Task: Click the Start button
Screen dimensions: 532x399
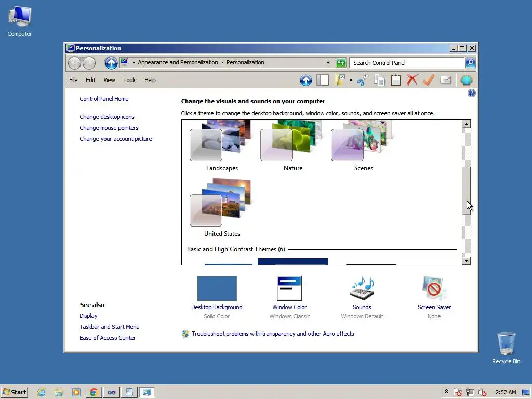Action: pyautogui.click(x=14, y=392)
